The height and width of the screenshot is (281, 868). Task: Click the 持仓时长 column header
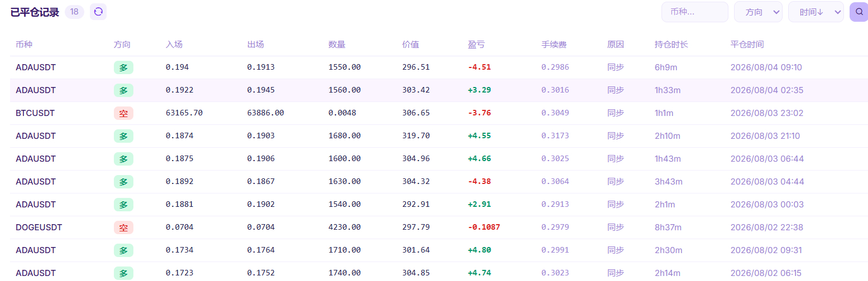tap(672, 45)
